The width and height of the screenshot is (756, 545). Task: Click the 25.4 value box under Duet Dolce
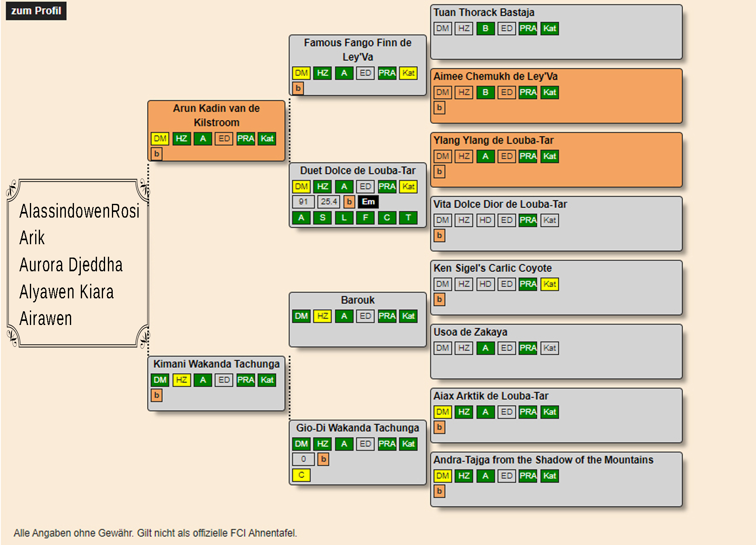pyautogui.click(x=329, y=202)
